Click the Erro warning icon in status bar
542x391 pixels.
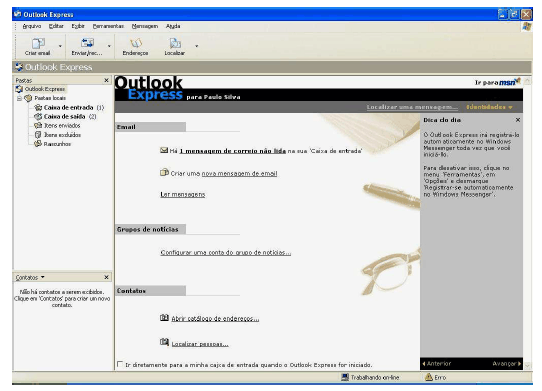click(x=429, y=377)
